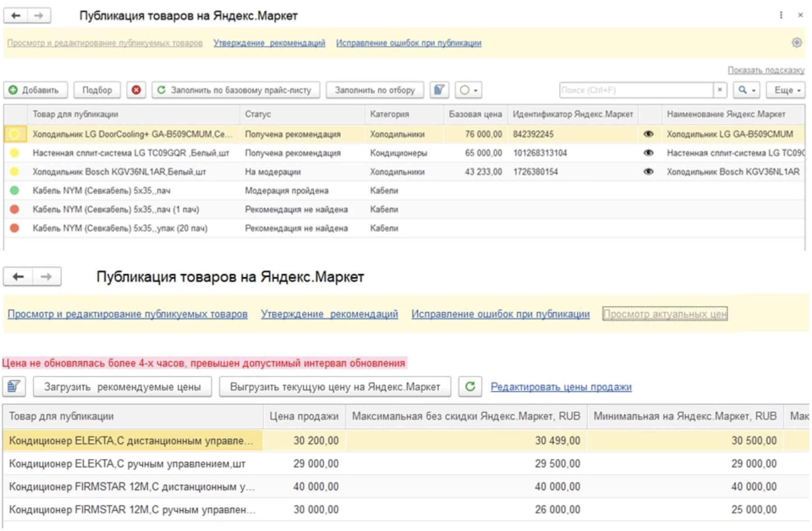
Task: Open Исправление ошибок при публикации in lower window
Action: pos(500,314)
